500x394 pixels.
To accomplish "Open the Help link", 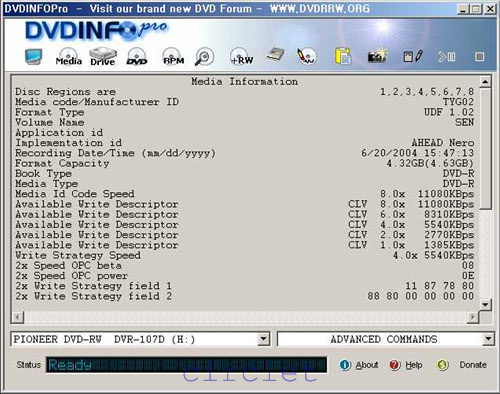I will (414, 365).
